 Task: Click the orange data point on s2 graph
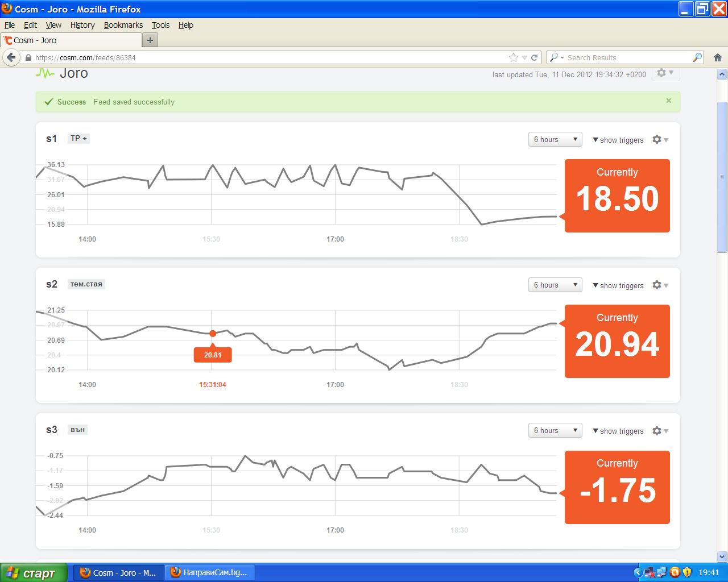point(213,334)
